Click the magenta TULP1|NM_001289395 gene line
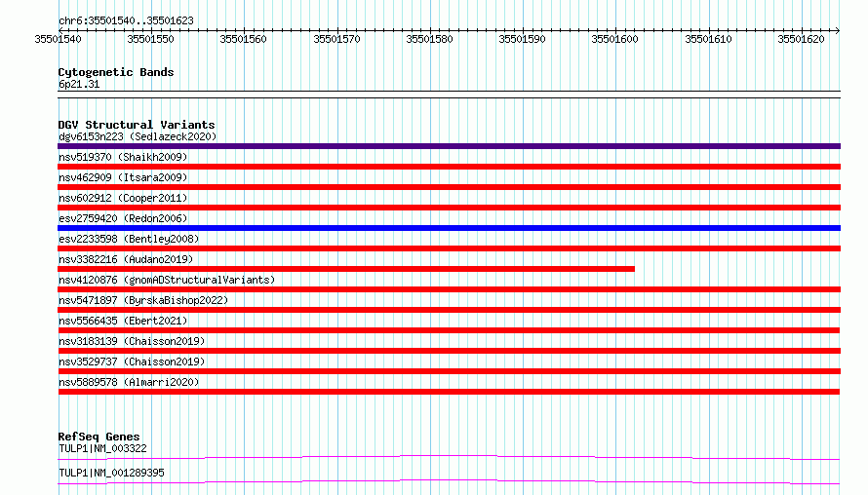Image resolution: width=868 pixels, height=495 pixels. coord(449,481)
